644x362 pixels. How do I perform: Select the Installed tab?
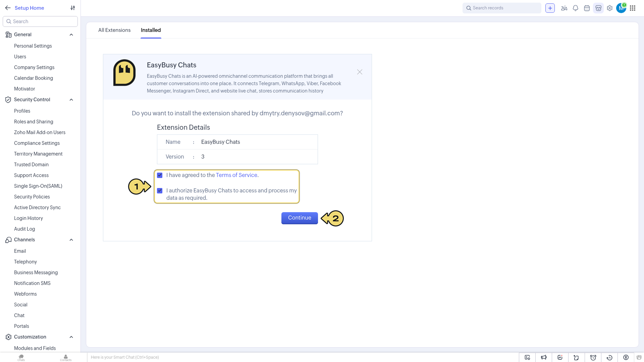pyautogui.click(x=151, y=30)
